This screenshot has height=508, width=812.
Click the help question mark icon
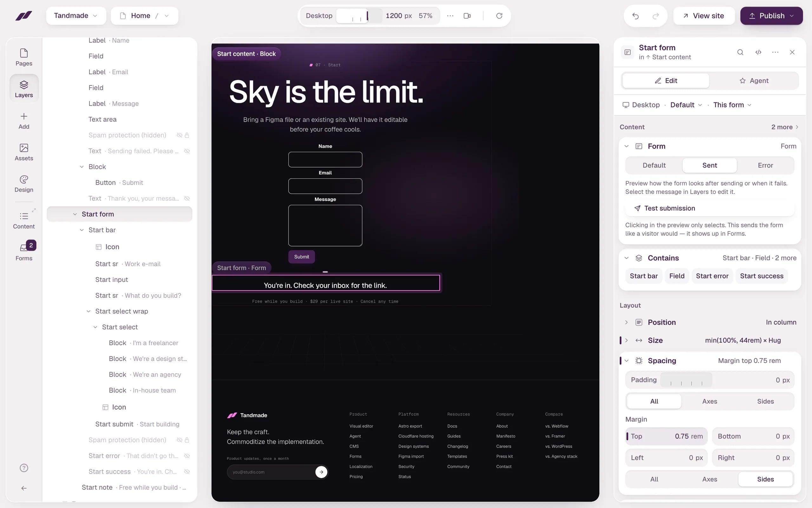24,468
